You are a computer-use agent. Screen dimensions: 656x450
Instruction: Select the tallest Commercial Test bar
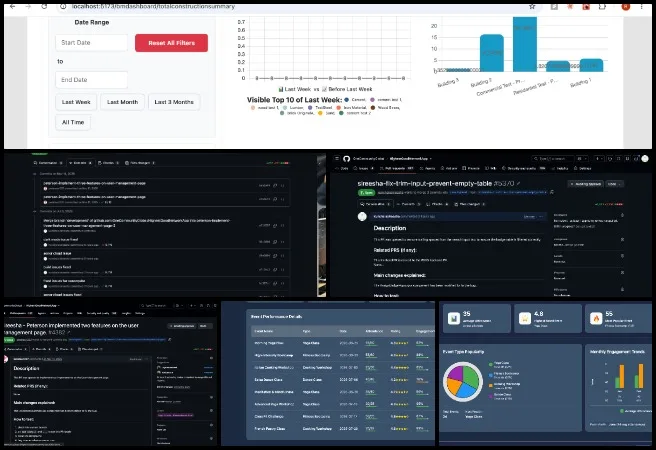tap(525, 44)
